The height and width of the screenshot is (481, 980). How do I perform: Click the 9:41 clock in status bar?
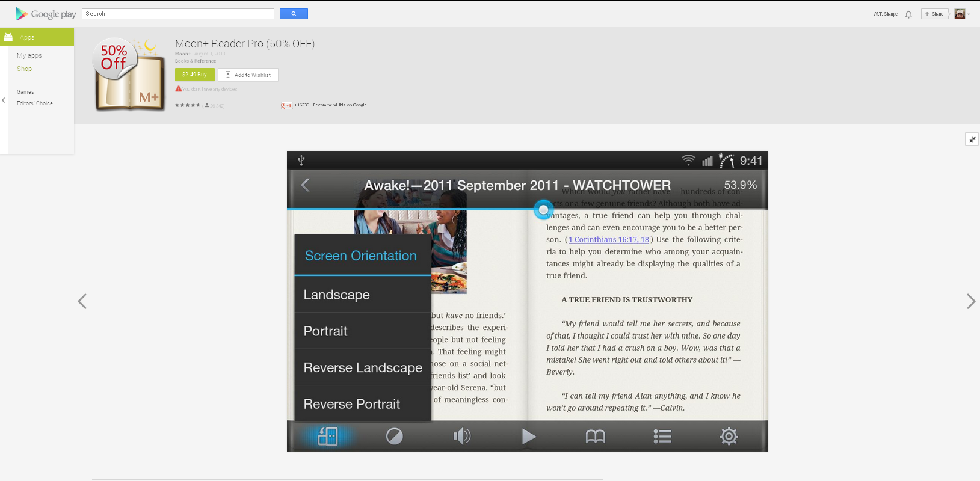[751, 161]
